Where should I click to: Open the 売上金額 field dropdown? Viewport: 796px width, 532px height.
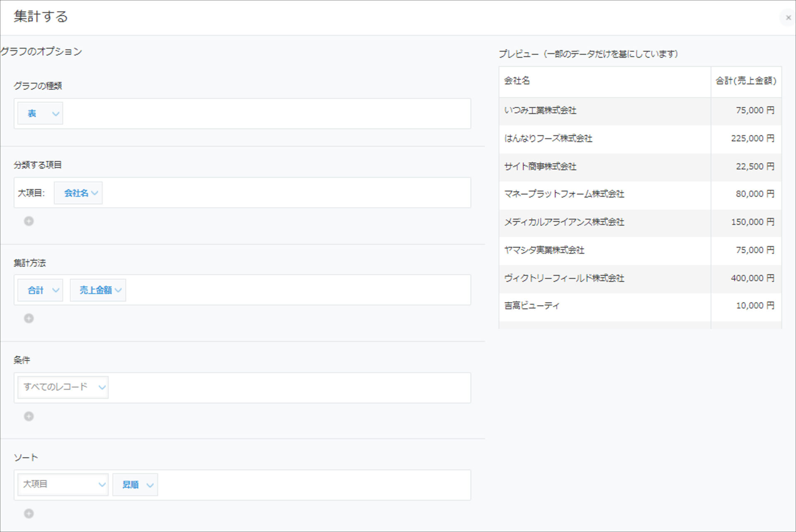pos(98,290)
